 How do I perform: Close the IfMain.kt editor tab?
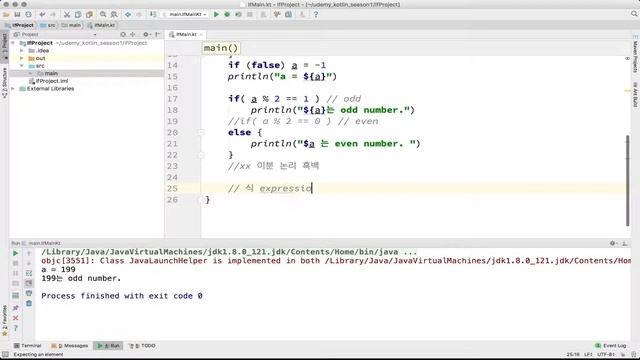pos(201,34)
